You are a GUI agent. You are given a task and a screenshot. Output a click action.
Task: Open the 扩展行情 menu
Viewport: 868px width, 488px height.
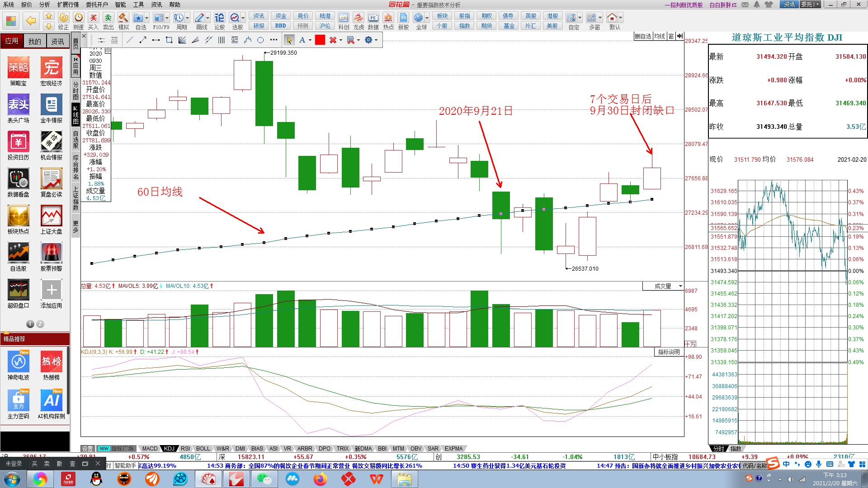(68, 5)
